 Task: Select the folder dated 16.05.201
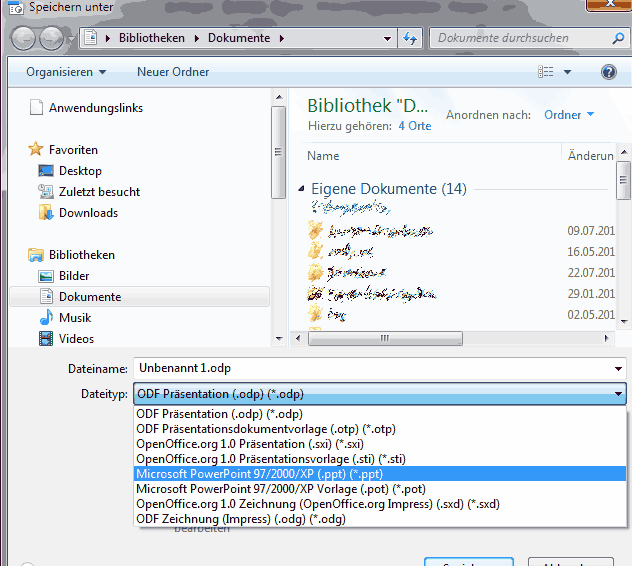(461, 252)
